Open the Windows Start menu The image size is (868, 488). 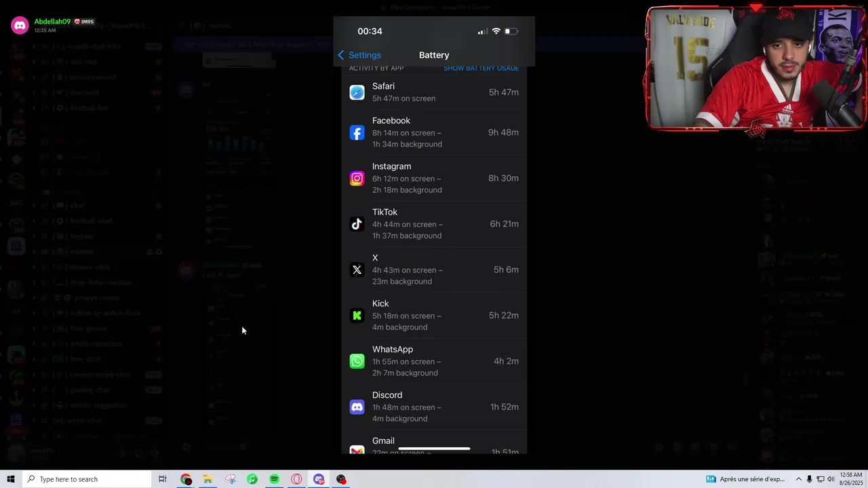point(10,479)
